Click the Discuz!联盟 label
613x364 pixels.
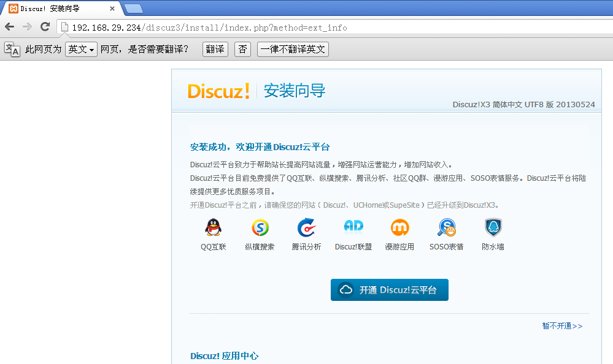click(x=353, y=247)
